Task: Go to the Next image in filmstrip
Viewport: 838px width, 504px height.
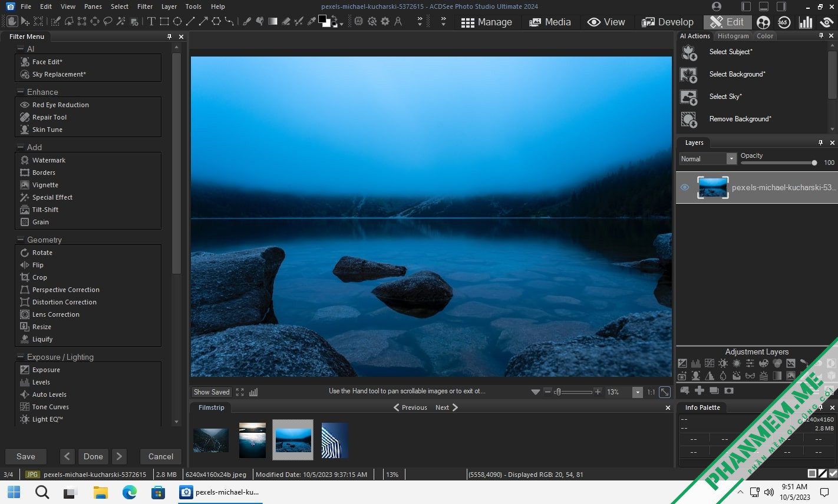Action: pos(447,407)
